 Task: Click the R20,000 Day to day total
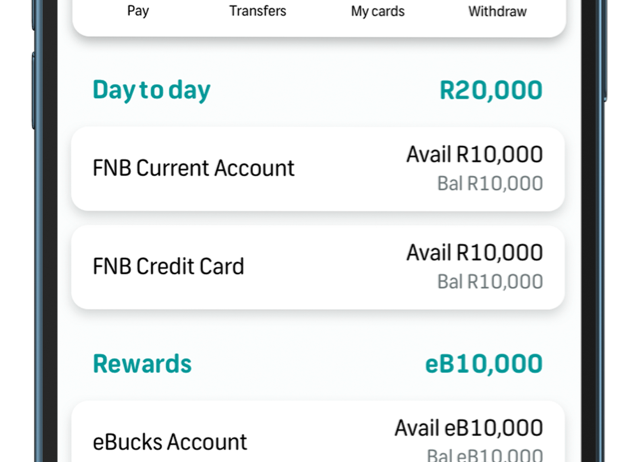(x=491, y=90)
